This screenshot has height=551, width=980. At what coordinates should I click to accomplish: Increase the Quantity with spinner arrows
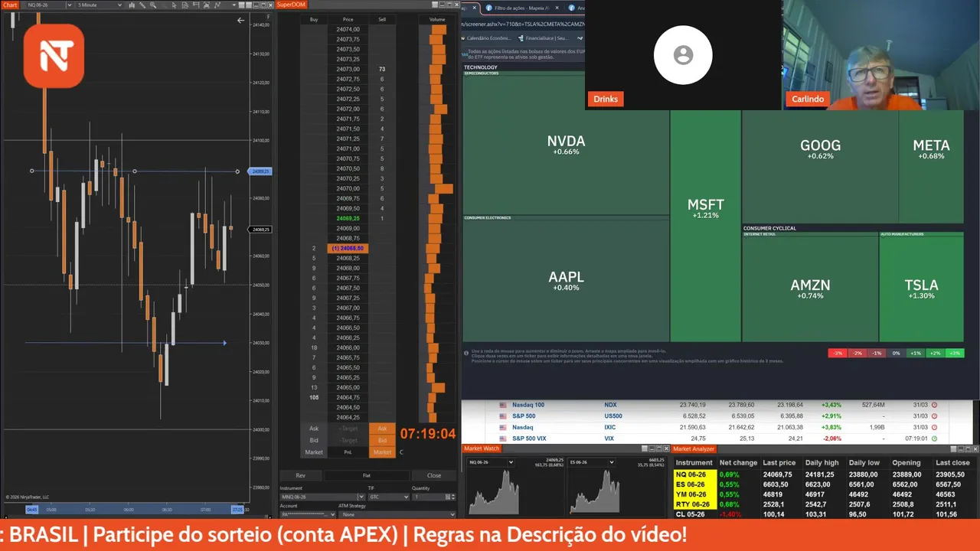453,495
